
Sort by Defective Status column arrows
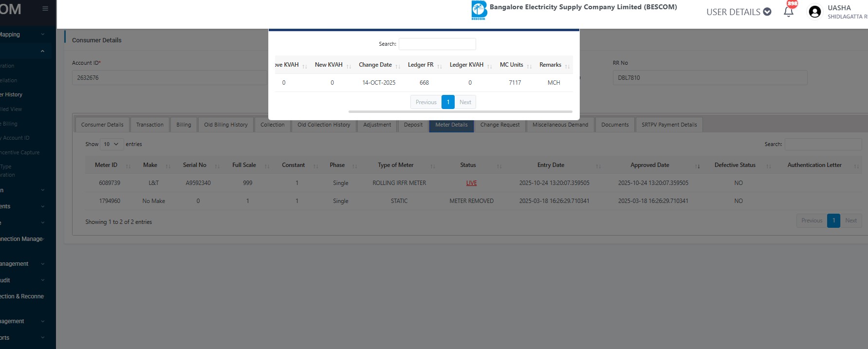(x=769, y=166)
